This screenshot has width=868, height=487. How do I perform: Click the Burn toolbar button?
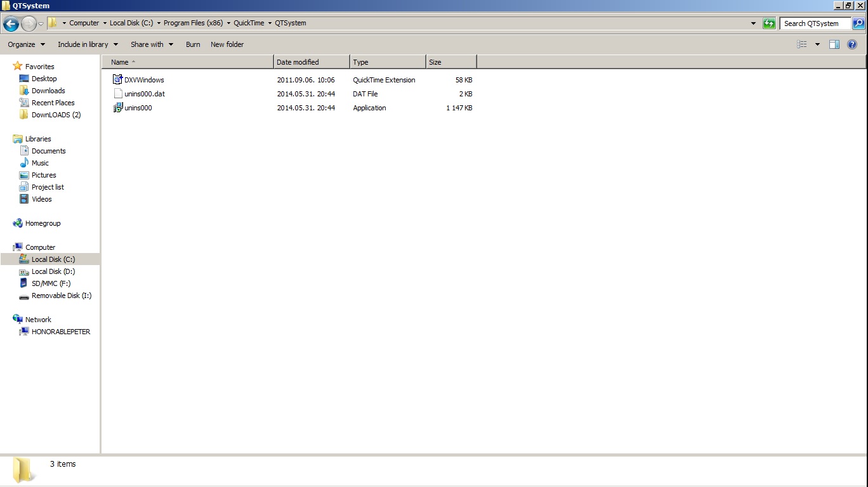point(193,44)
